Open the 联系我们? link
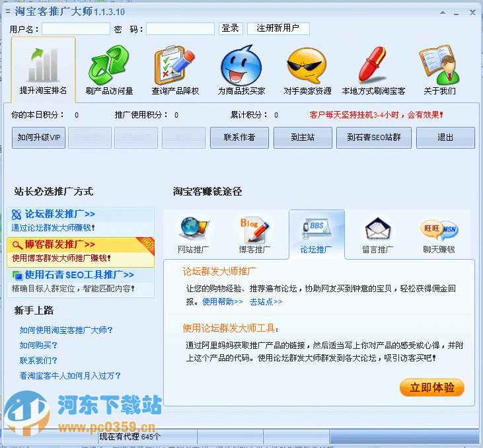This screenshot has height=448, width=483. (38, 361)
